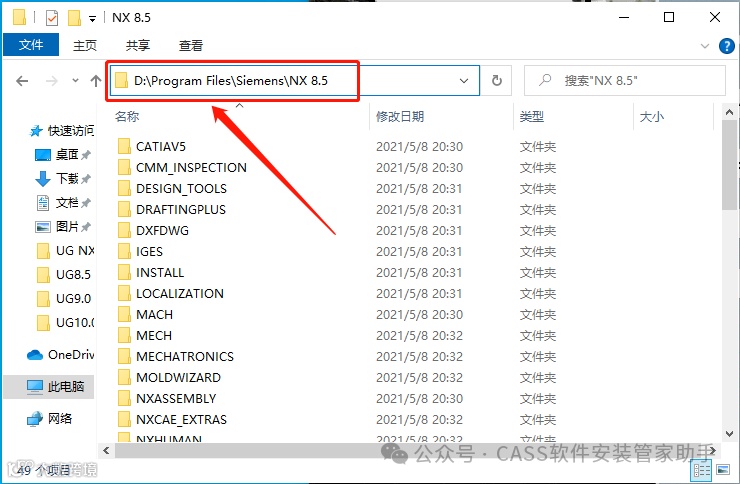Click the 文件夹 type cell for IGES
The height and width of the screenshot is (484, 740).
tap(538, 251)
